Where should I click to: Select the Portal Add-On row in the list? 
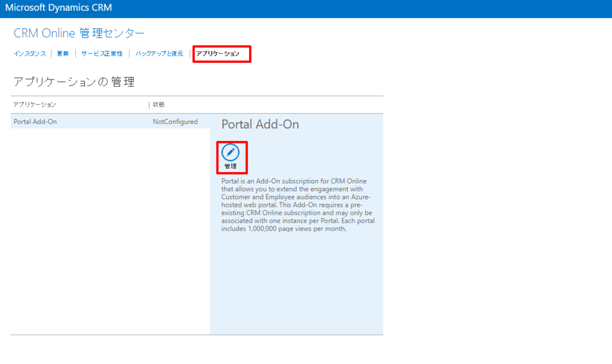(110, 121)
